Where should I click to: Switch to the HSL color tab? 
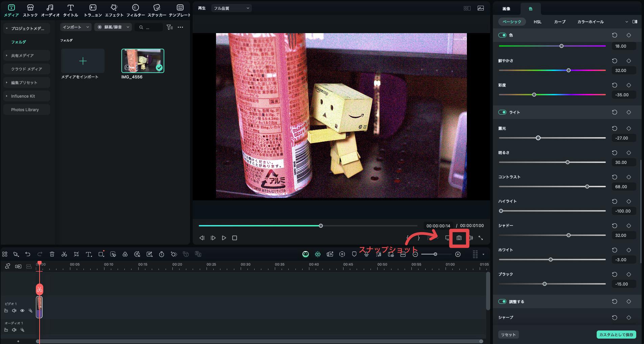click(538, 22)
